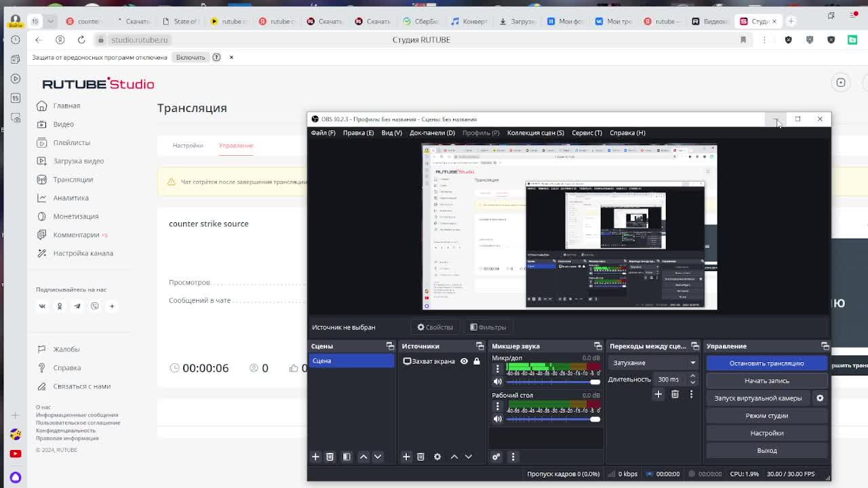The image size is (868, 488).
Task: Decrease the transition duration stepper
Action: (x=692, y=382)
